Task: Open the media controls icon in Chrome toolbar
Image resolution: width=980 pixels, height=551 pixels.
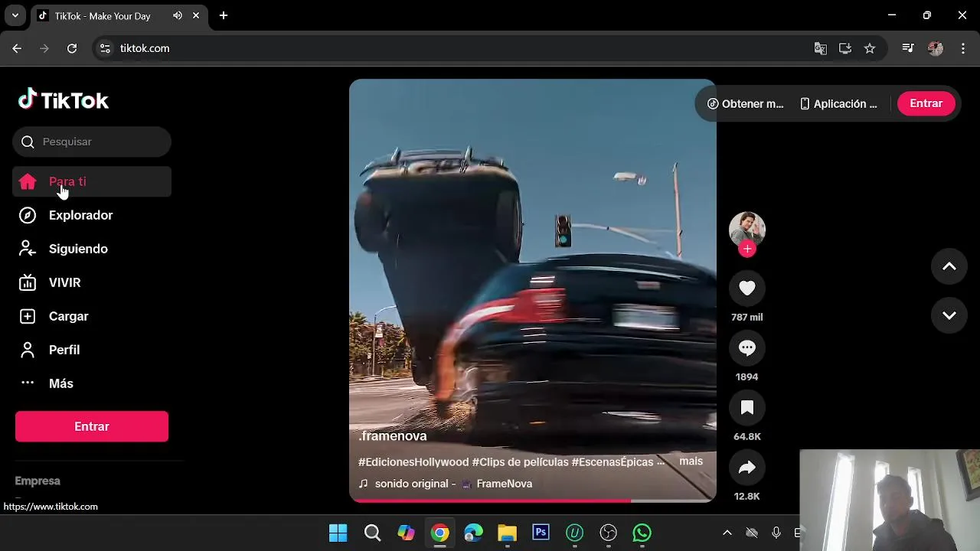Action: (x=908, y=48)
